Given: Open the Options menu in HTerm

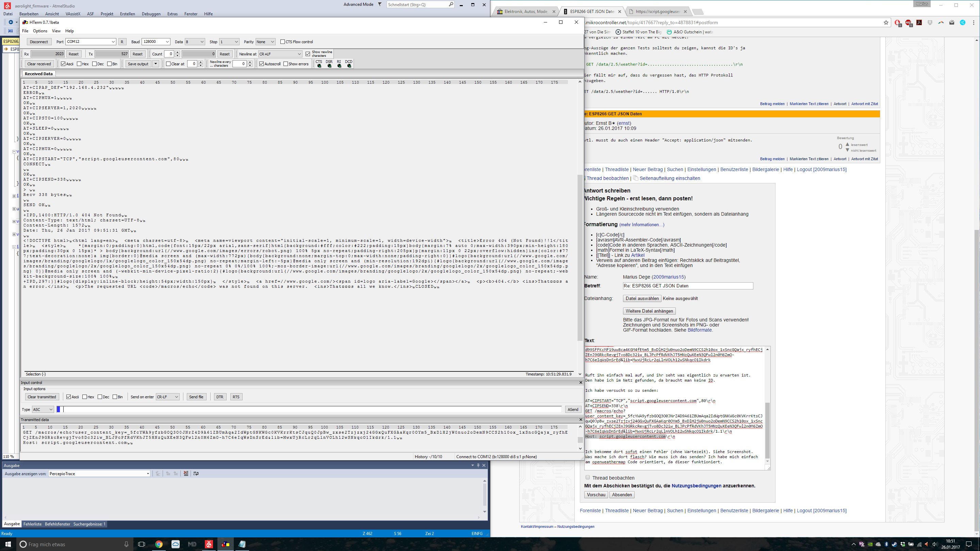Looking at the screenshot, I should click(40, 31).
